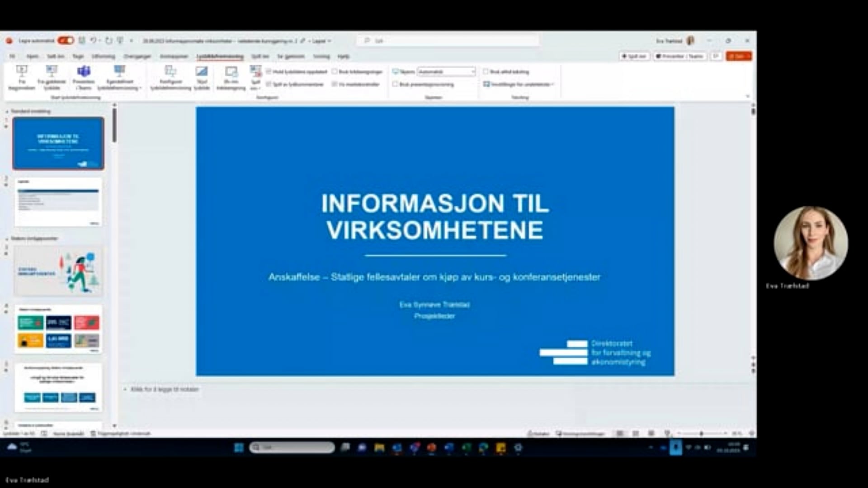Select first slide thumbnail Informasjon til virksomhetene
868x488 pixels.
click(58, 143)
